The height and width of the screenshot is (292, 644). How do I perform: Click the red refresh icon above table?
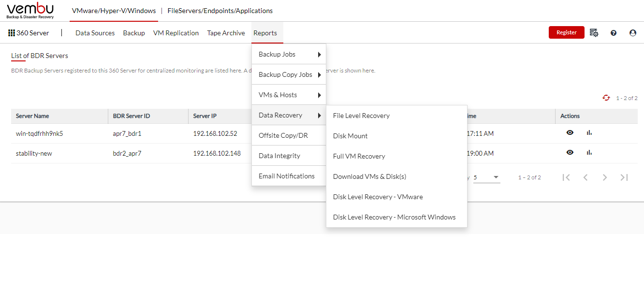click(606, 98)
